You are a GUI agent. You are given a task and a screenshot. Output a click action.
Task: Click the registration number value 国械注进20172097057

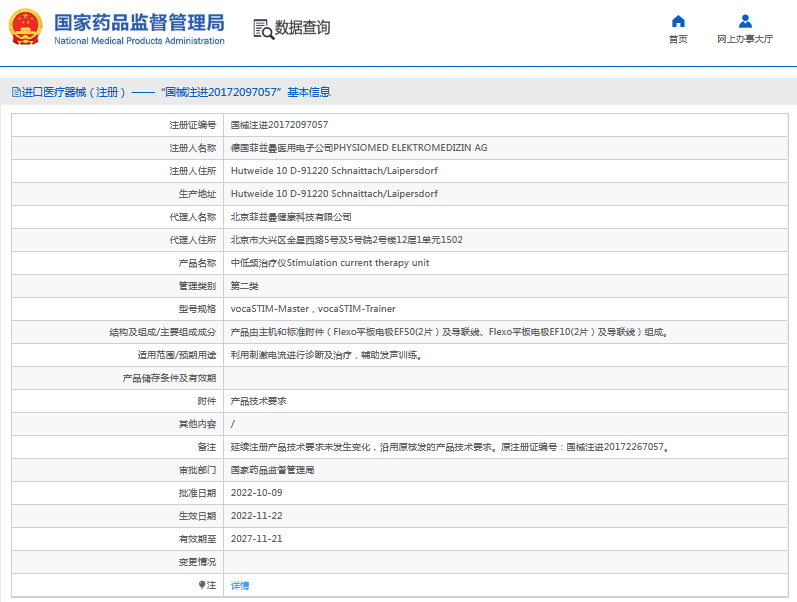[279, 125]
